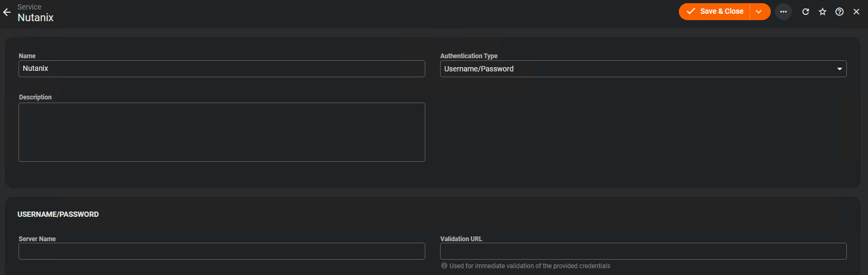868x275 pixels.
Task: Select the Validation URL input box
Action: (643, 251)
